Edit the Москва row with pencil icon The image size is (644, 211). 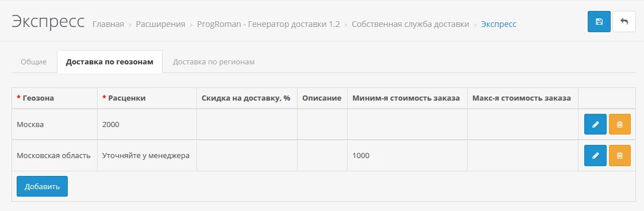coord(595,124)
